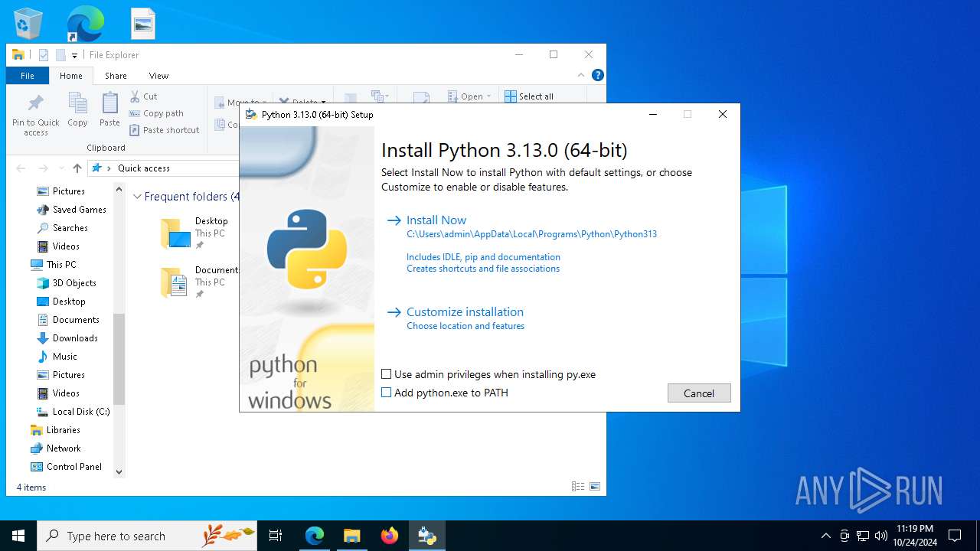Navigate forward in File Explorer

[43, 168]
